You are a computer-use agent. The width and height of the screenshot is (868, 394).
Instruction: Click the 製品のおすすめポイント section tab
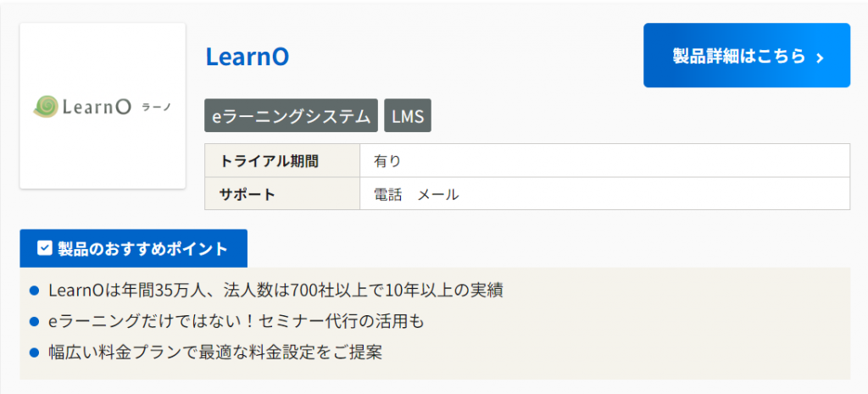[133, 248]
